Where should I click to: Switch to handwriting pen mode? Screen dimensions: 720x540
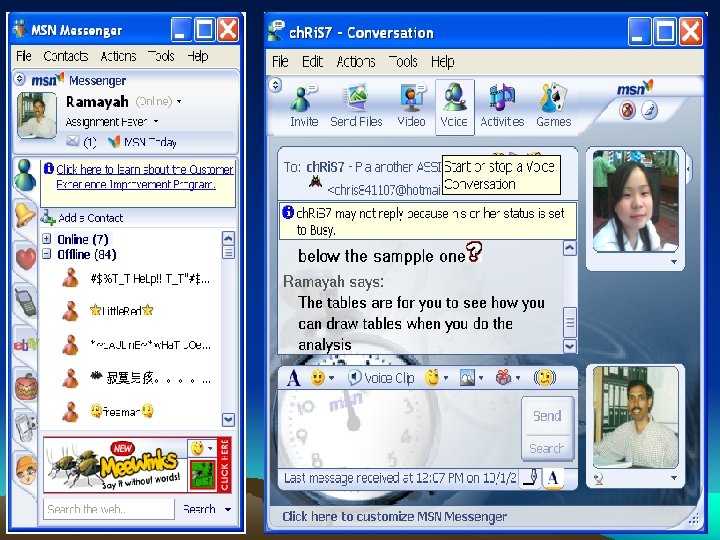tap(531, 478)
